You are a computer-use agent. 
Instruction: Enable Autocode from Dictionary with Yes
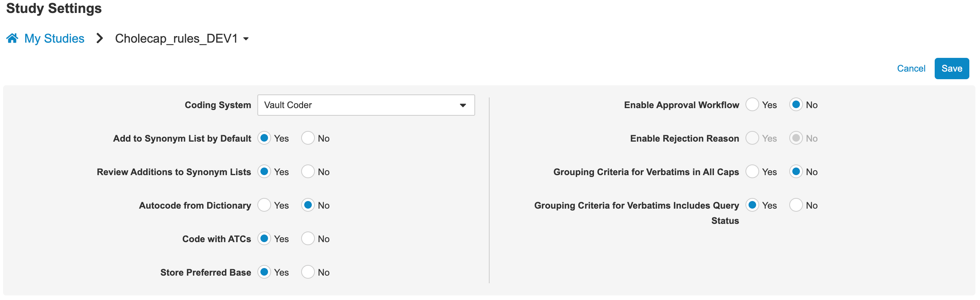264,205
